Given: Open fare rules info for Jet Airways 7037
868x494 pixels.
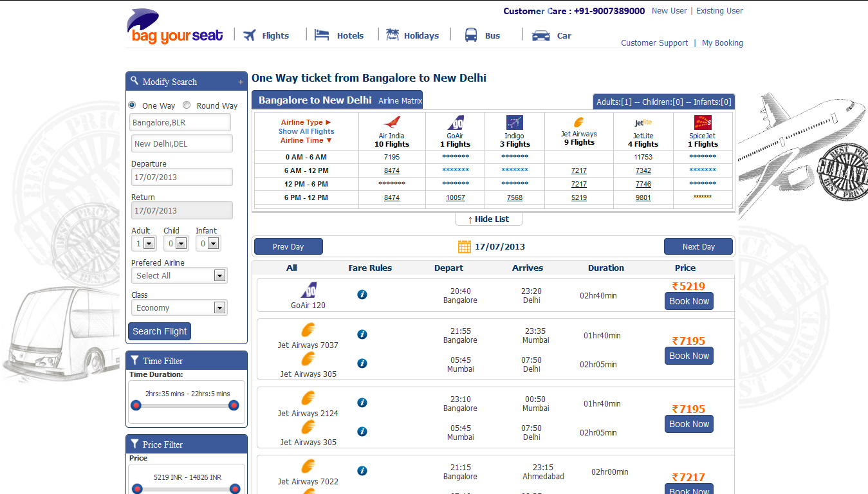Looking at the screenshot, I should coord(362,334).
